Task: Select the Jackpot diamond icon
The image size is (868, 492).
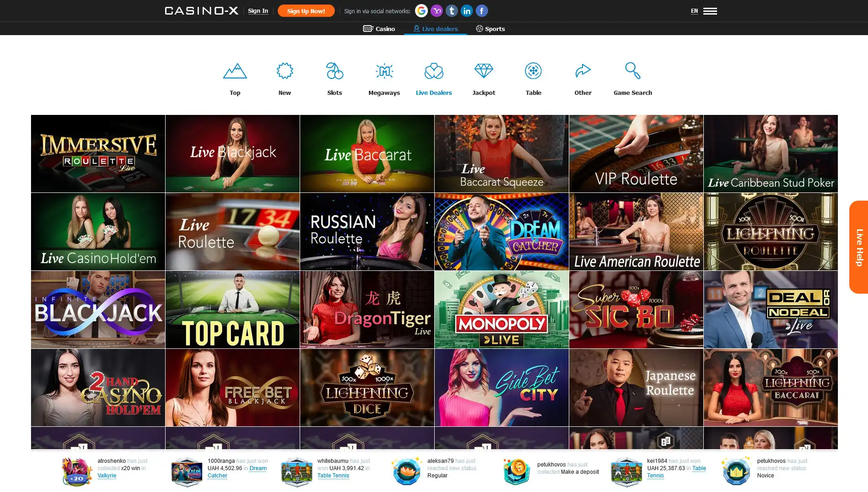Action: tap(483, 72)
